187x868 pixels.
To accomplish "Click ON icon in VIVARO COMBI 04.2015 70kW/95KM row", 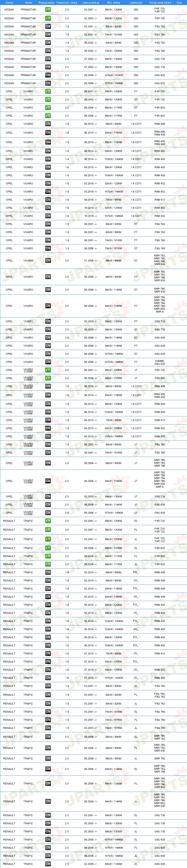I will 48,420.
